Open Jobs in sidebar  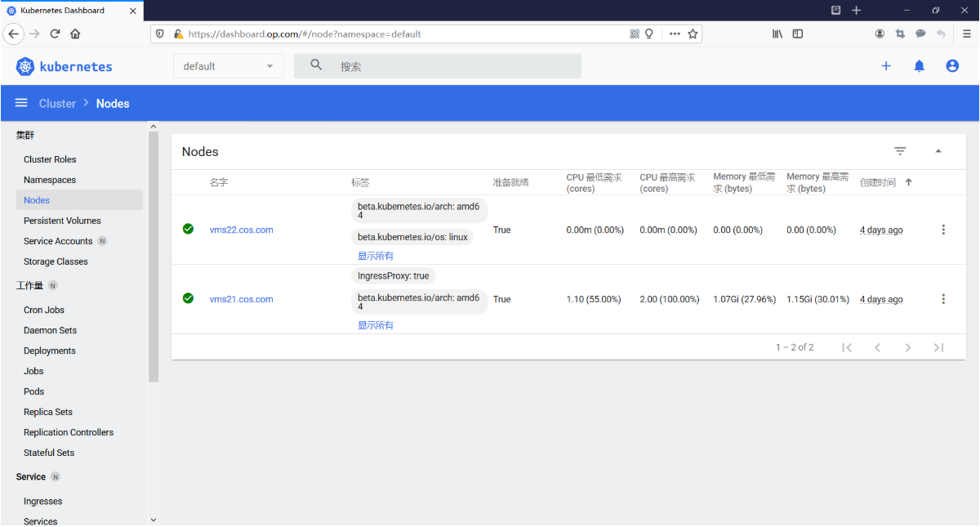tap(33, 371)
